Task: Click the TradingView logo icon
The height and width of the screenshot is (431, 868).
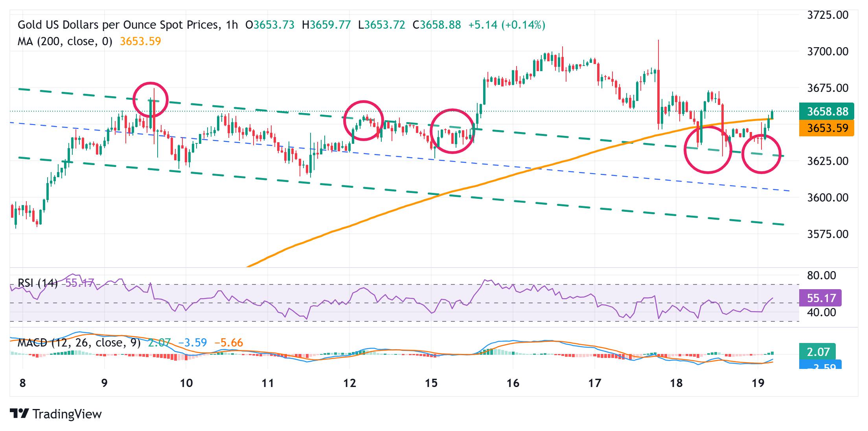Action: (19, 414)
